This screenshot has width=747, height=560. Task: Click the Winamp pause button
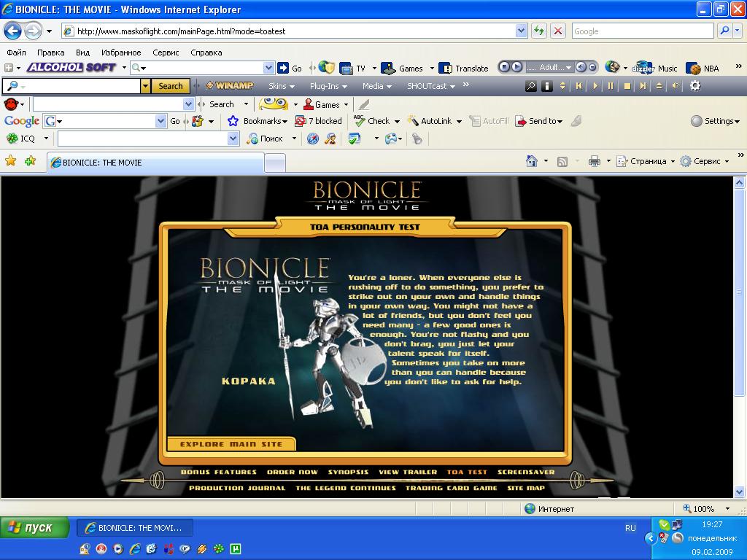pos(611,86)
